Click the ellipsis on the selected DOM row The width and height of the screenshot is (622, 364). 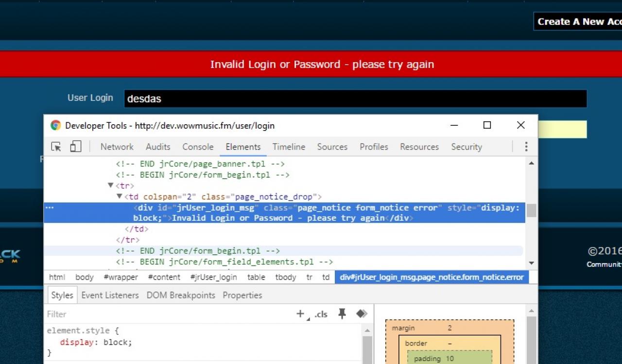tap(49, 208)
